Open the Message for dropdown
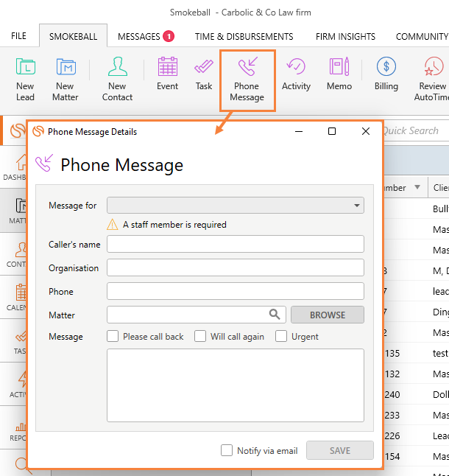The height and width of the screenshot is (476, 449). click(236, 206)
